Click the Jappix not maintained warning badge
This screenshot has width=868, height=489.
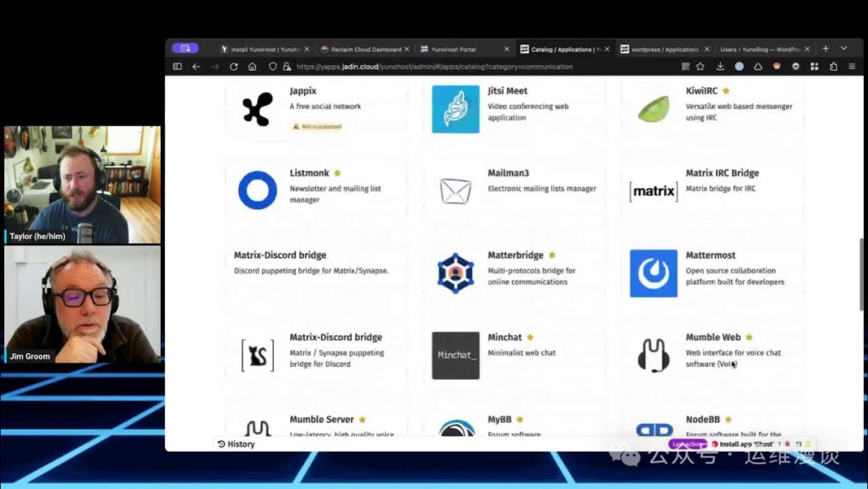pos(317,127)
